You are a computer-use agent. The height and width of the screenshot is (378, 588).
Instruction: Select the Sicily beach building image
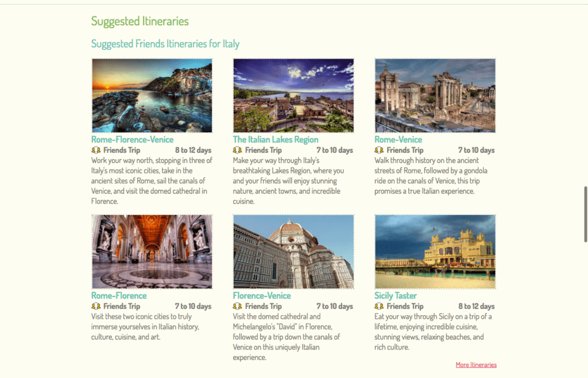pyautogui.click(x=435, y=252)
